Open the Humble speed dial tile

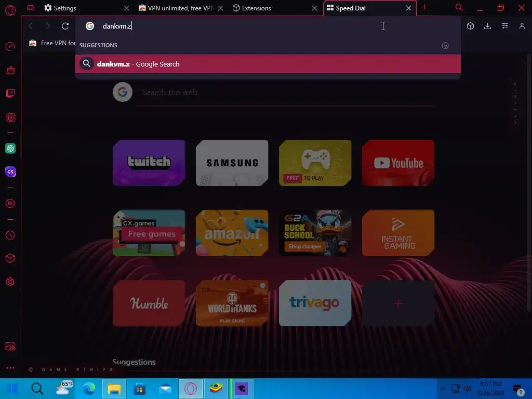[x=149, y=303]
